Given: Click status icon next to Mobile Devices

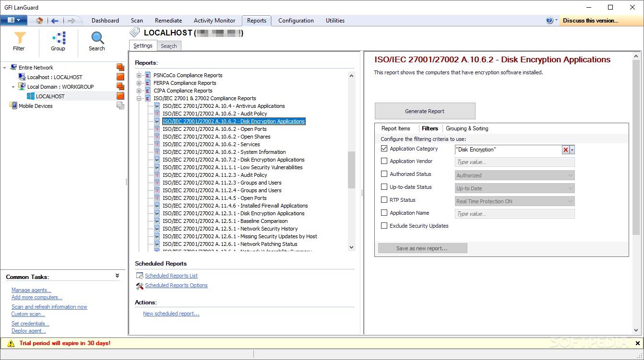Looking at the screenshot, I should click(120, 105).
